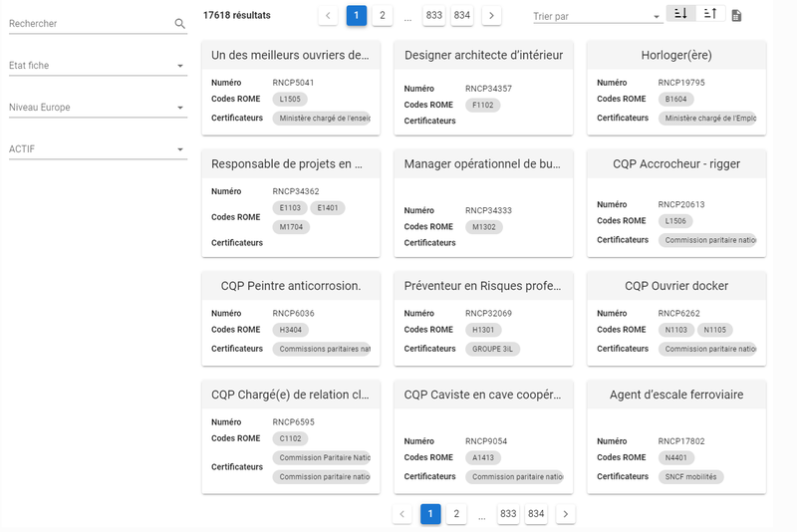Open the Niveau Europe dropdown

pyautogui.click(x=97, y=108)
